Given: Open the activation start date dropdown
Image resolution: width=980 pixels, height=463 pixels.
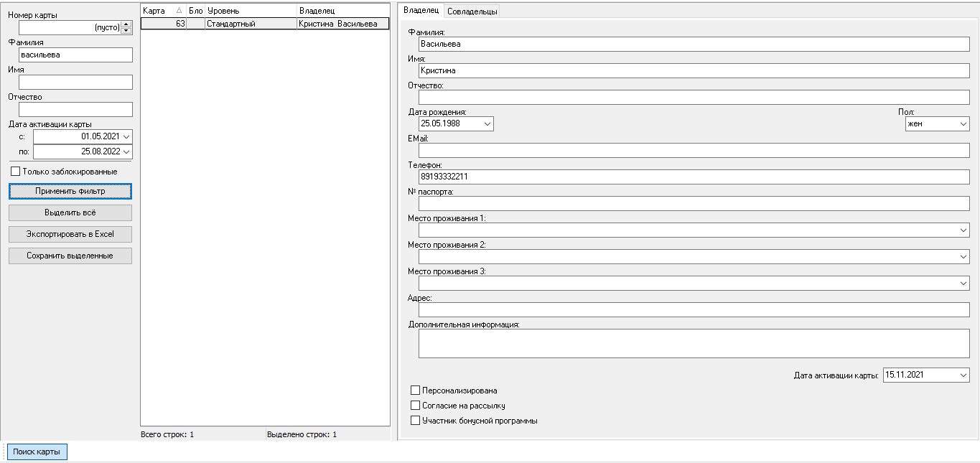Looking at the screenshot, I should [x=126, y=136].
